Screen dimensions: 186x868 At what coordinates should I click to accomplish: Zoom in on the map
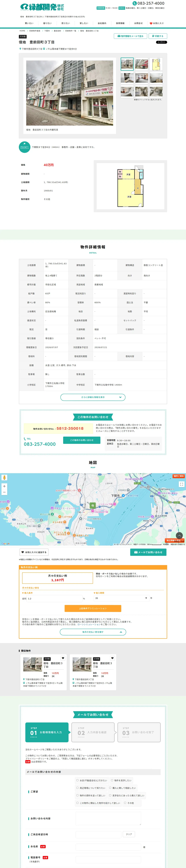point(4,486)
